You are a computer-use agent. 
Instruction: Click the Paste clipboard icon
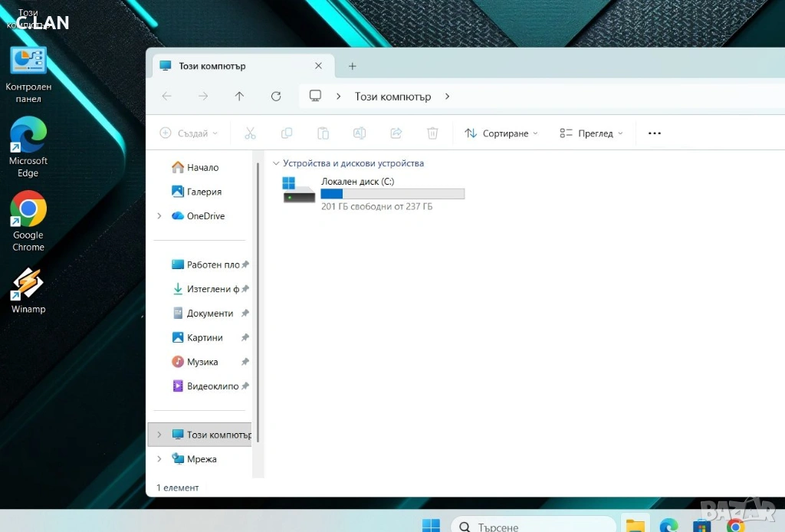[x=323, y=133]
